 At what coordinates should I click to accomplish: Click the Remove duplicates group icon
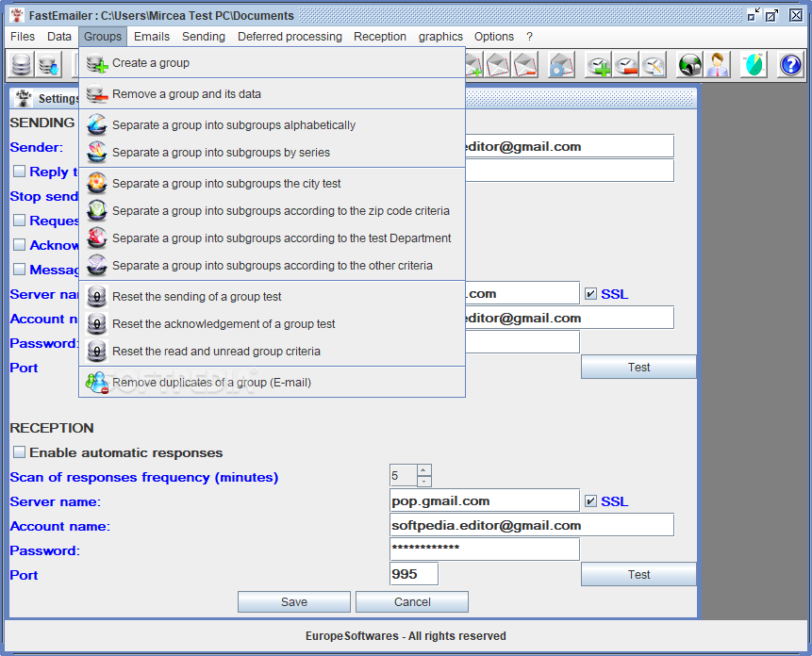pyautogui.click(x=97, y=383)
